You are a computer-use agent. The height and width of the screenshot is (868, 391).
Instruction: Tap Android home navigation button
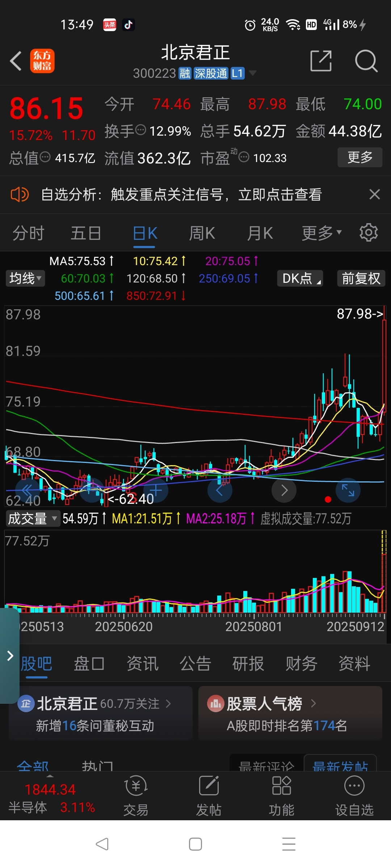coord(195,844)
